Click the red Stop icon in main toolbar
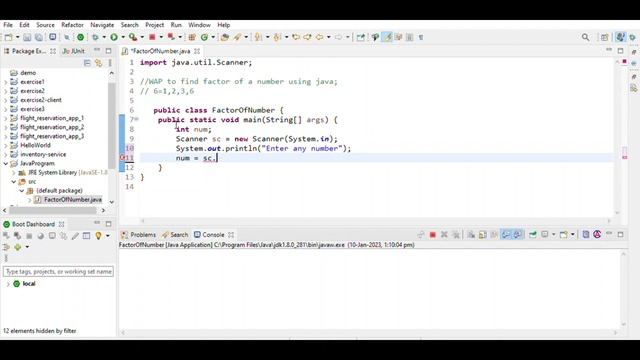Viewport: 640px width, 360px height. 152,37
